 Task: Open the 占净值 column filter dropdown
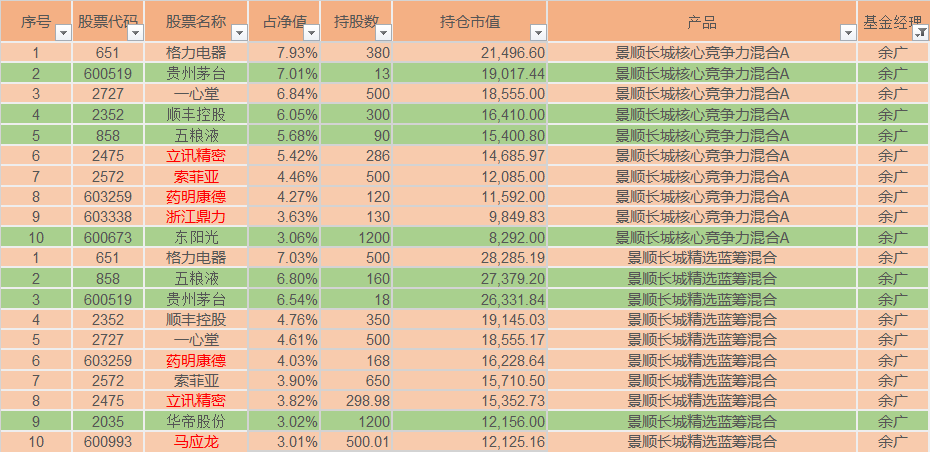click(x=311, y=33)
